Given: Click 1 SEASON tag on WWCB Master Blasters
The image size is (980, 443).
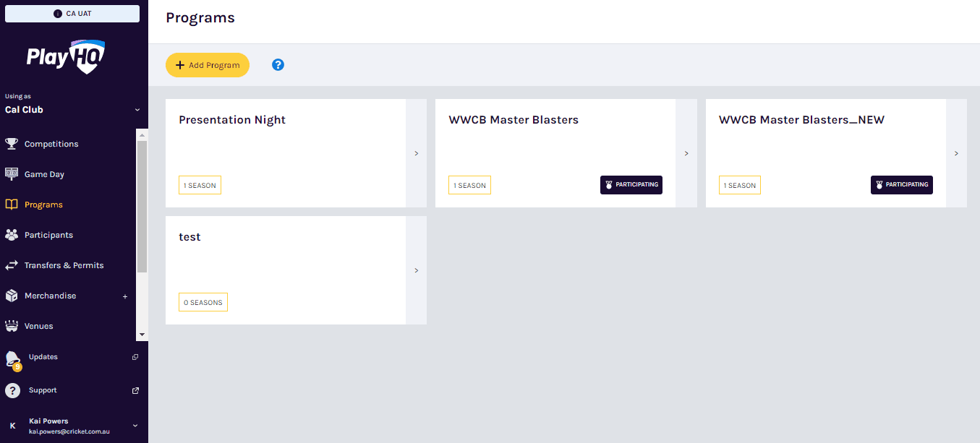Looking at the screenshot, I should click(469, 185).
